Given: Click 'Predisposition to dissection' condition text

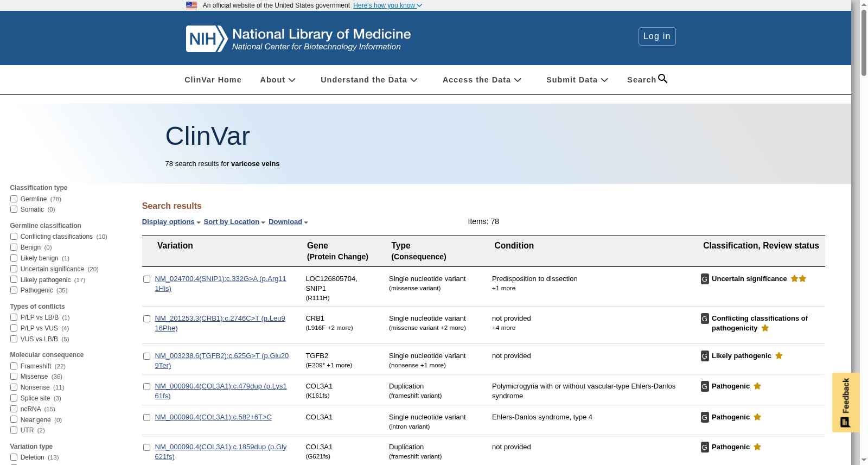Looking at the screenshot, I should point(534,279).
